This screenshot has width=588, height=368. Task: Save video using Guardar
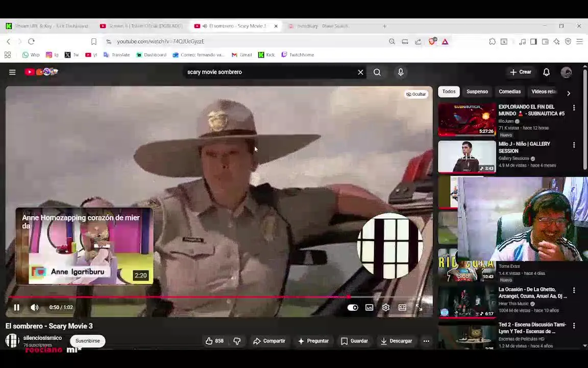(x=354, y=341)
